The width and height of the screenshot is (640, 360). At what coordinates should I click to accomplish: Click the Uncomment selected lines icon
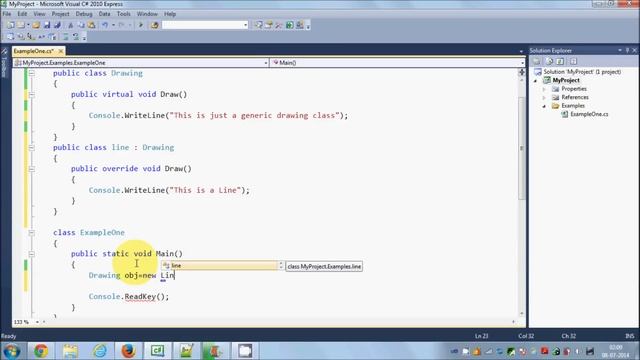coord(76,37)
